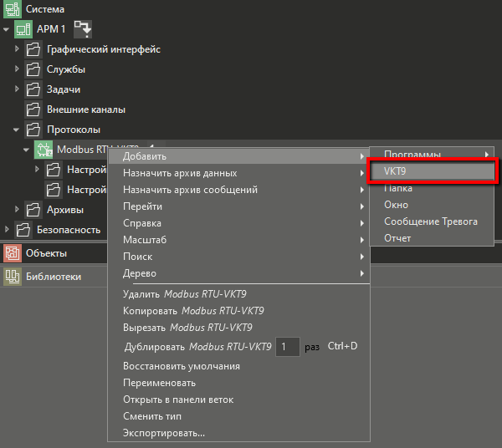Expand the Безопасность tree node
This screenshot has width=502, height=448.
(7, 230)
